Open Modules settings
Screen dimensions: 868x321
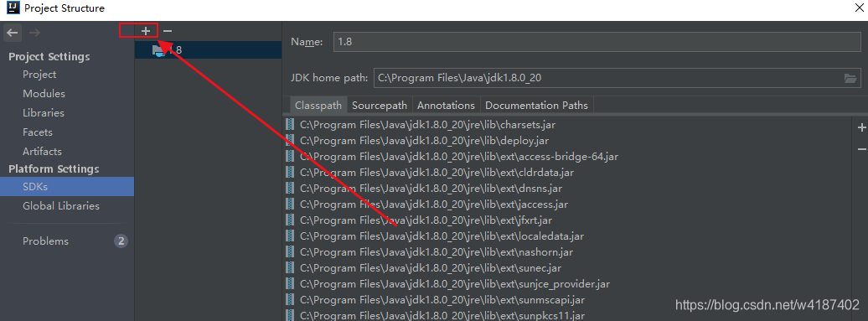point(44,94)
